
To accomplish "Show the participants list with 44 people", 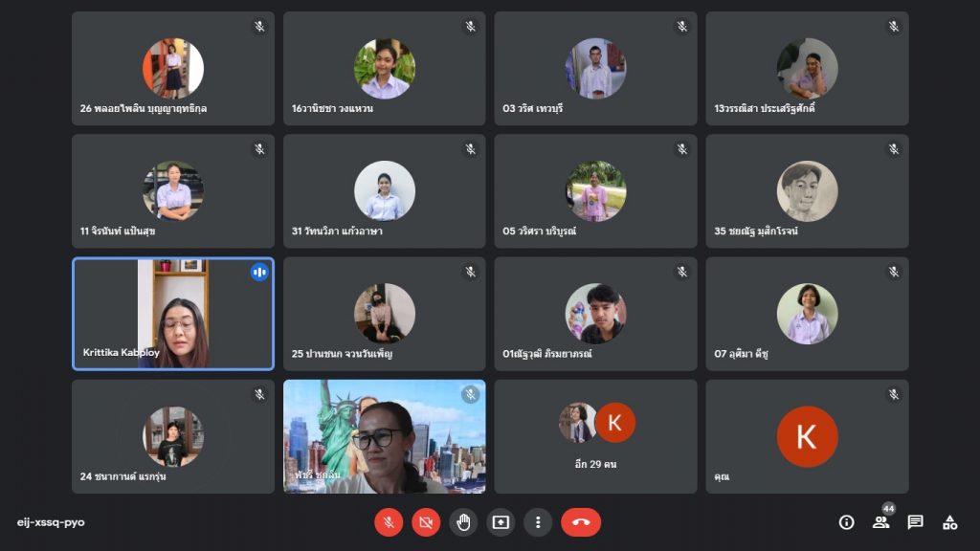I will pos(881,522).
